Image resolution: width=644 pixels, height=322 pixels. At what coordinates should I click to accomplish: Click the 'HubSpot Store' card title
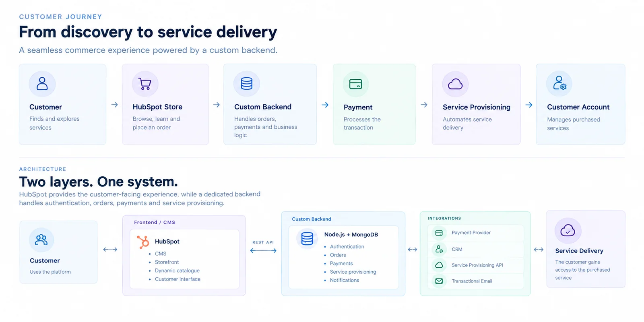coord(157,107)
